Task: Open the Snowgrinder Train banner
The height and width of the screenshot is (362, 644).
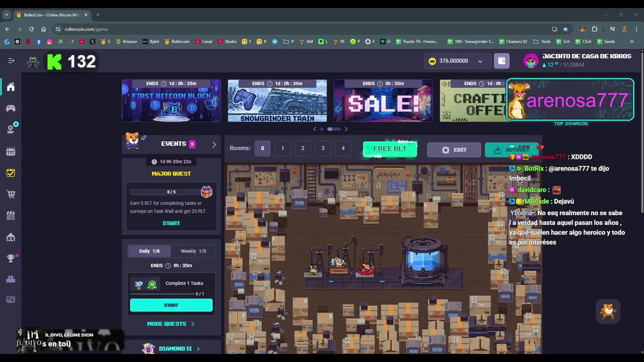Action: 277,101
